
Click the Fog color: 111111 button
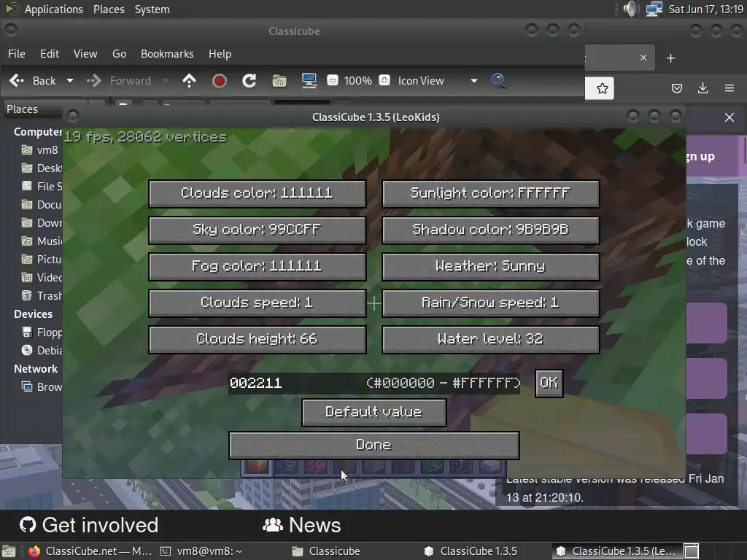pyautogui.click(x=258, y=266)
